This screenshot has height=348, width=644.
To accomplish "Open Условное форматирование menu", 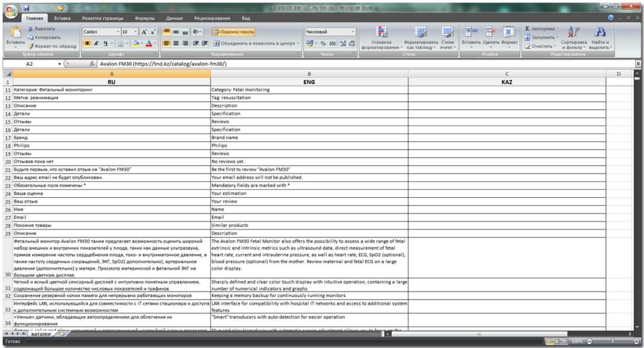I will pos(382,38).
